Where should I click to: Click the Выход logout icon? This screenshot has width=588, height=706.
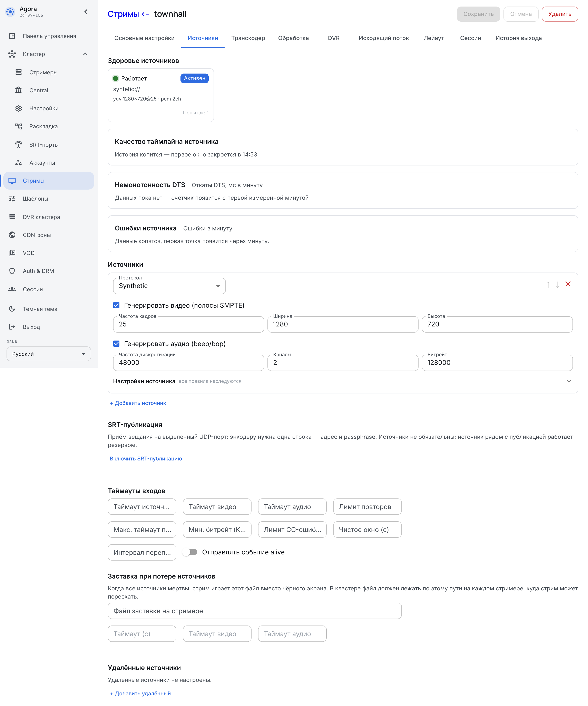pyautogui.click(x=12, y=327)
